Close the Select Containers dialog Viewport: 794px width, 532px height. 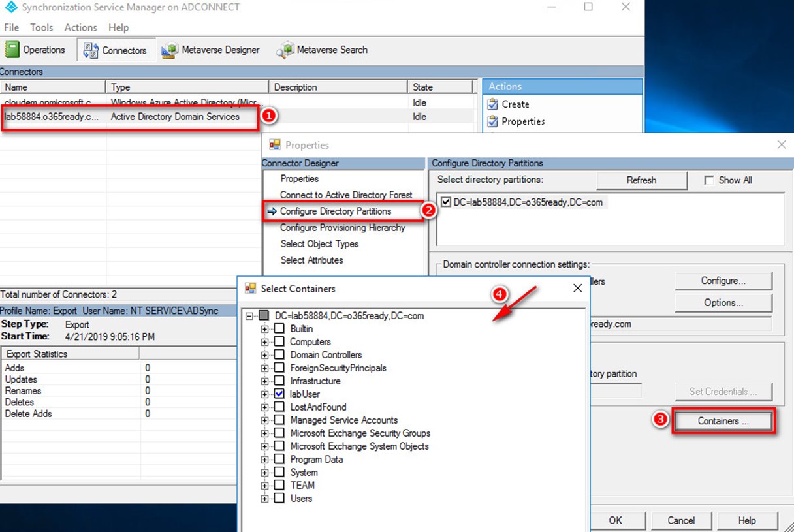coord(577,288)
